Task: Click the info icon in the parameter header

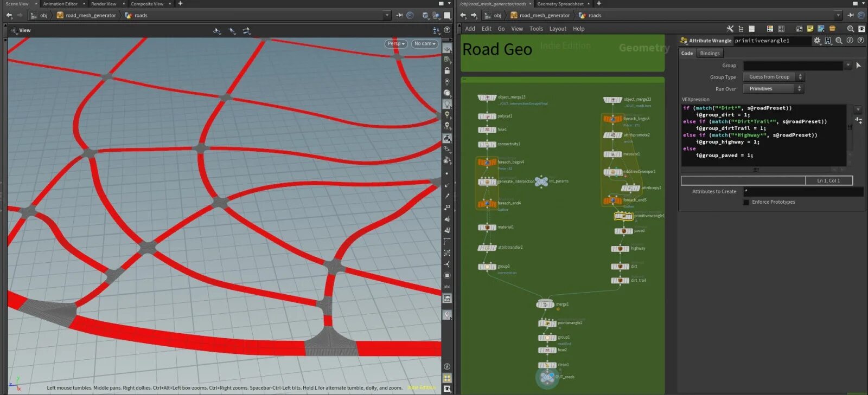Action: pos(850,41)
